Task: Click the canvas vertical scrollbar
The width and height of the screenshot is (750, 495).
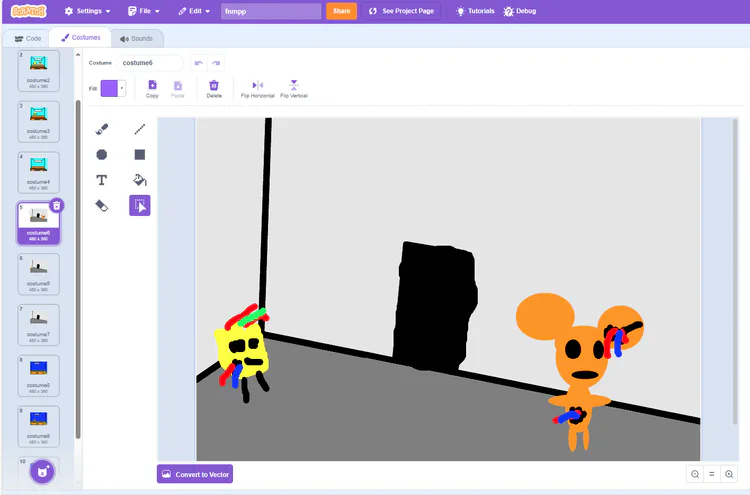Action: (x=735, y=271)
